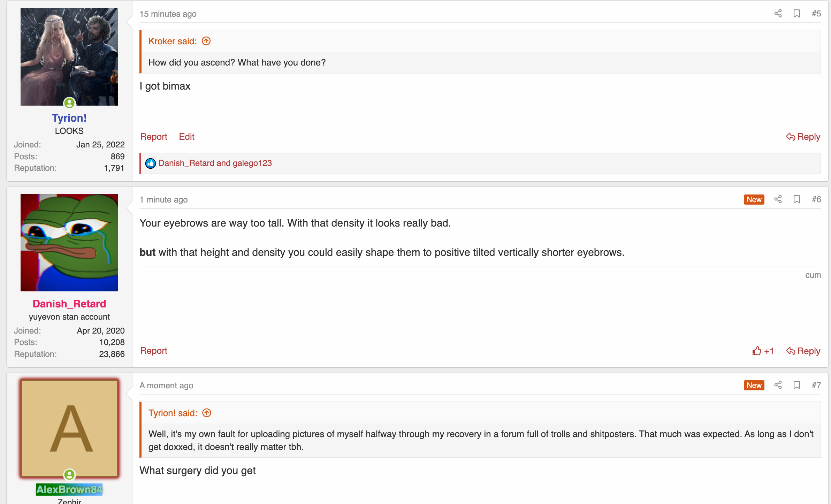View who liked: Danish_Retard and galego123
The width and height of the screenshot is (831, 504).
215,163
